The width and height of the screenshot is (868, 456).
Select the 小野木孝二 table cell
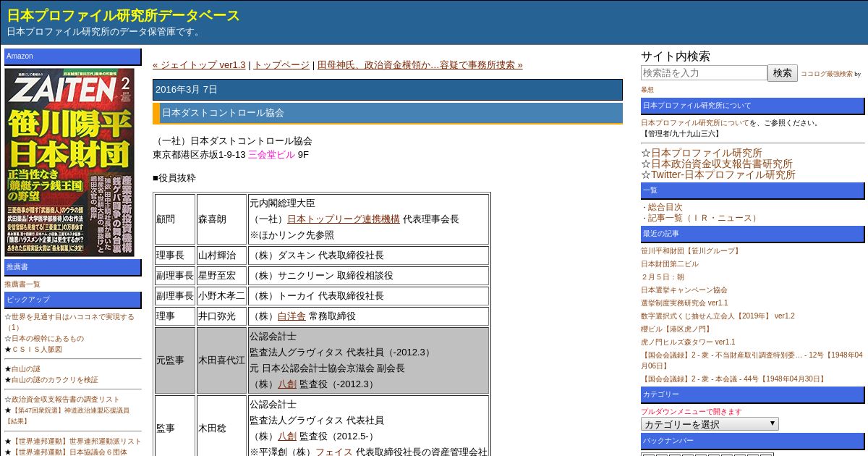221,296
